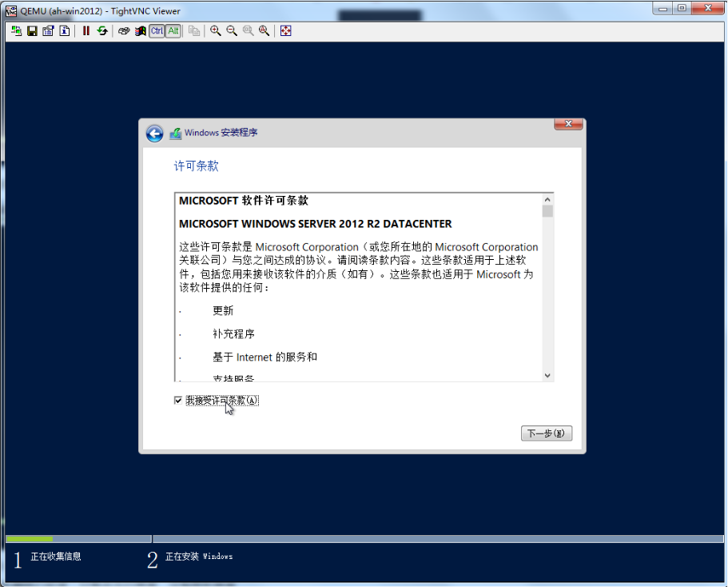Image resolution: width=728 pixels, height=587 pixels.
Task: Click the 下一步 button
Action: (547, 433)
